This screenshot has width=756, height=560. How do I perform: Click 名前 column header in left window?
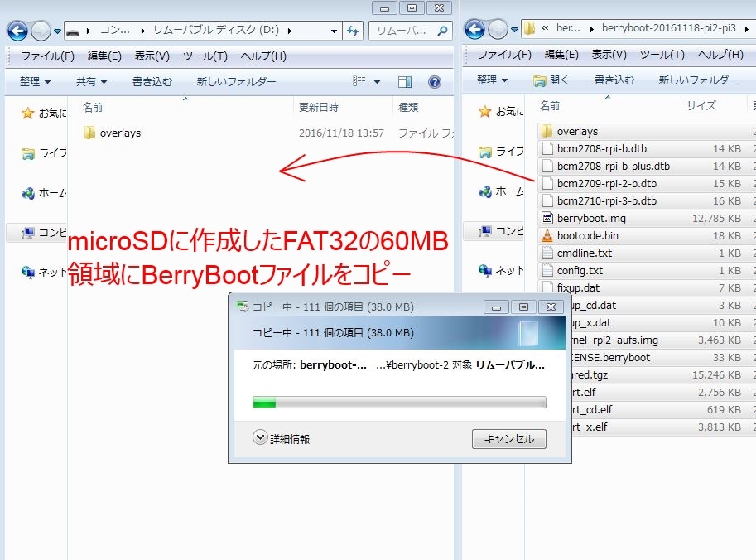tap(93, 107)
